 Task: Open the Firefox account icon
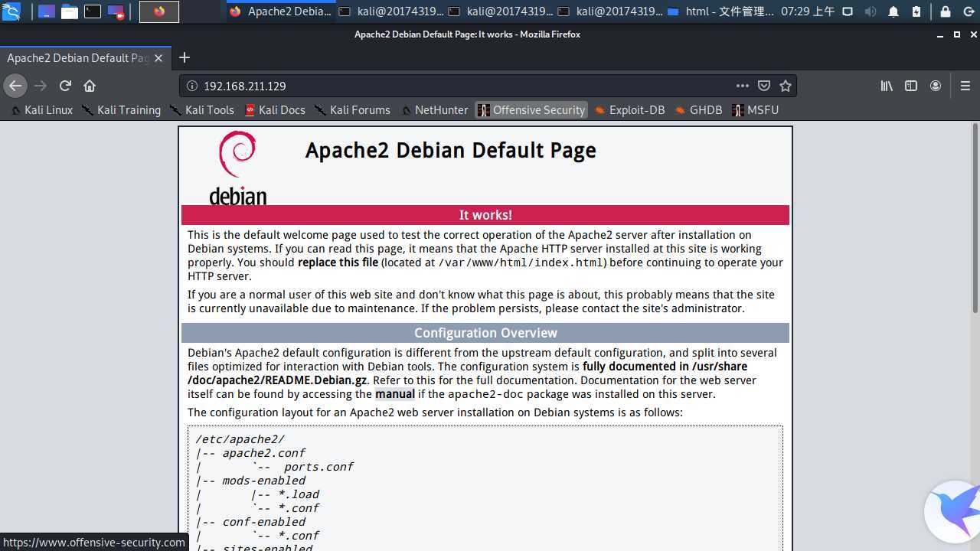coord(936,86)
